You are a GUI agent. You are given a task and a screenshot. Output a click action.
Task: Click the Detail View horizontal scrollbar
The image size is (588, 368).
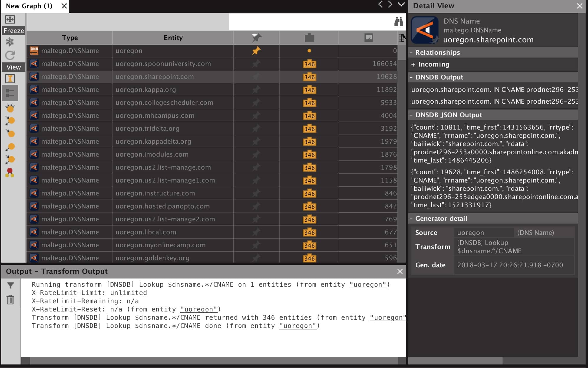pyautogui.click(x=455, y=360)
